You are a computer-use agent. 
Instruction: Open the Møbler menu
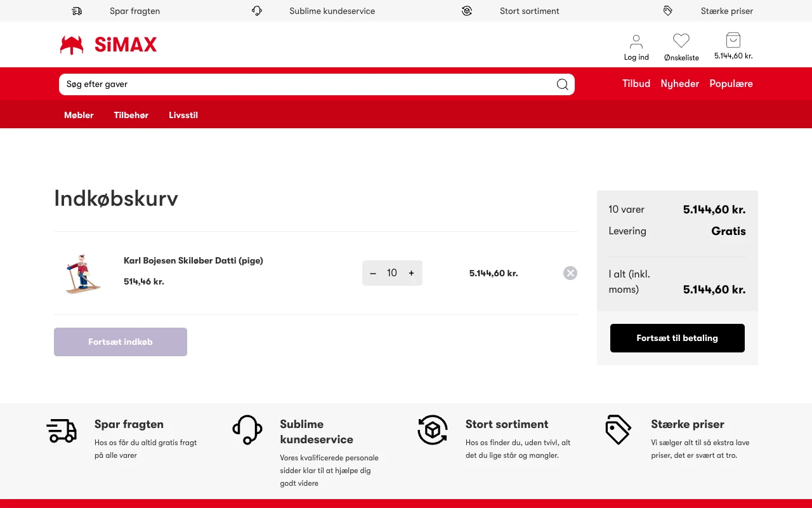(79, 115)
